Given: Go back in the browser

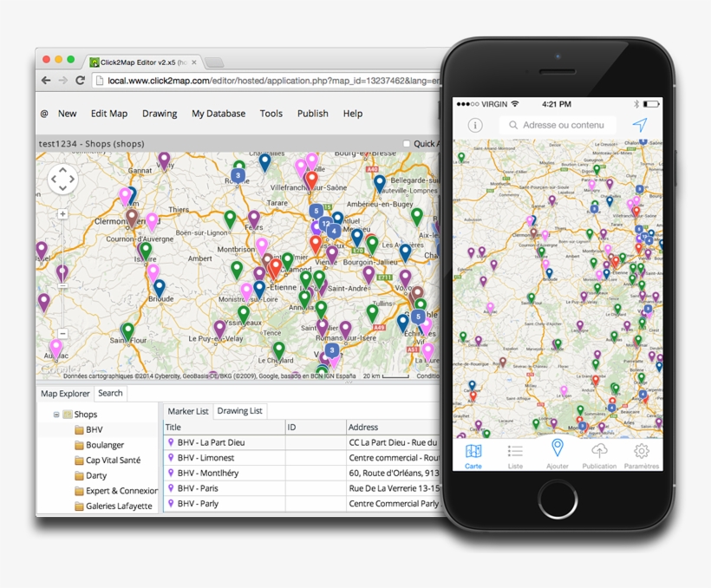Looking at the screenshot, I should [x=46, y=81].
